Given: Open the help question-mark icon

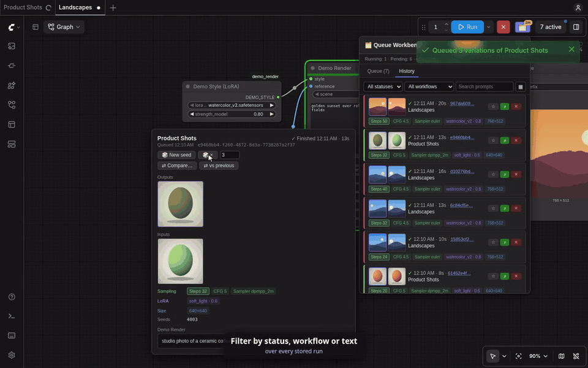Looking at the screenshot, I should tap(12, 297).
